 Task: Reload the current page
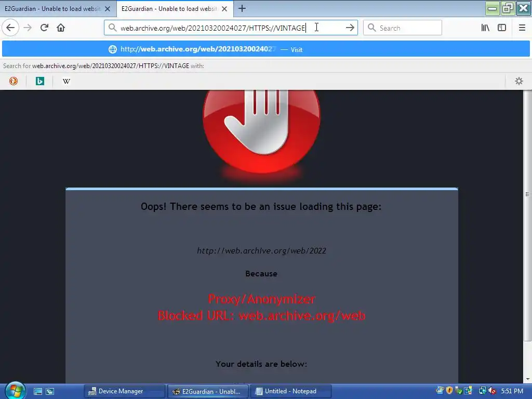point(44,28)
